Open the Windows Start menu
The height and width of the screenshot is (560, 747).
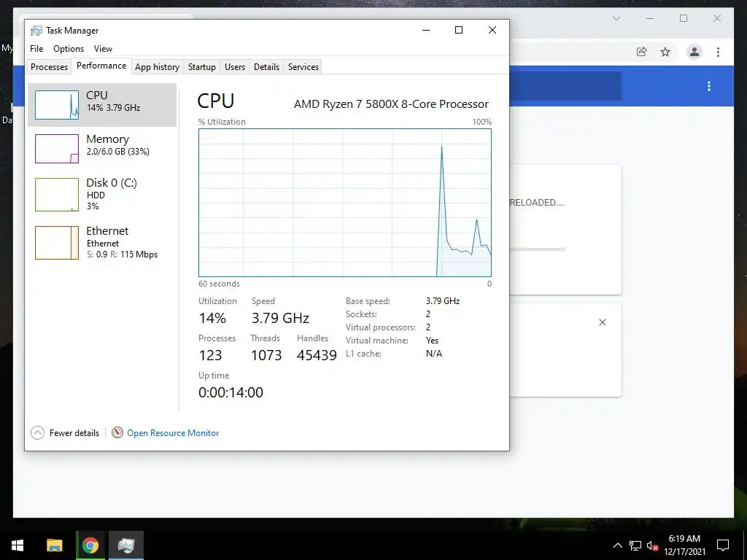18,545
